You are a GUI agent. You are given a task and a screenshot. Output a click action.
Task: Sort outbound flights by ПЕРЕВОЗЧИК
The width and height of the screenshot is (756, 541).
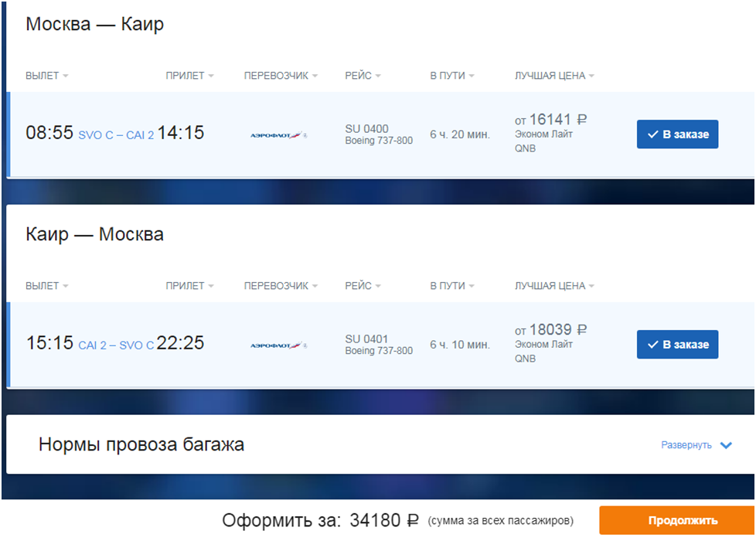pyautogui.click(x=281, y=76)
